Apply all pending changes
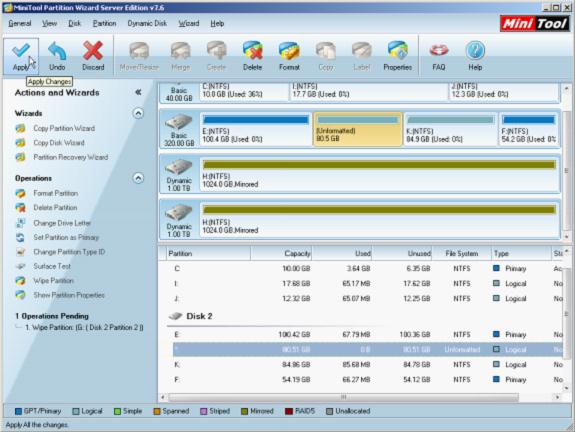This screenshot has height=432, width=575. pos(21,56)
